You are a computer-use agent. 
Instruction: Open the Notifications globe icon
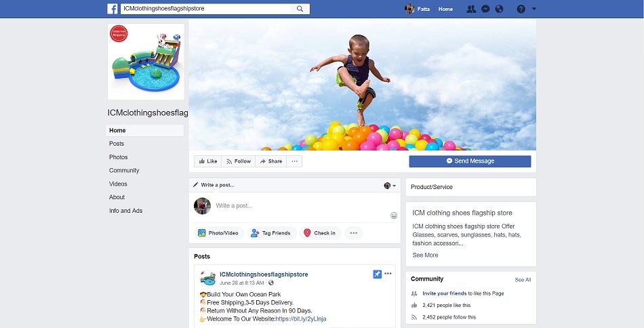coord(499,9)
